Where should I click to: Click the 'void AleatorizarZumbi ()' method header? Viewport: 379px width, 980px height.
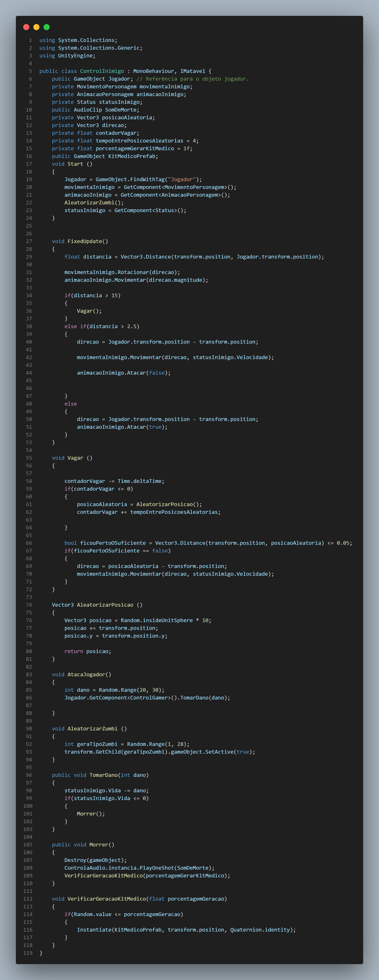pos(89,729)
